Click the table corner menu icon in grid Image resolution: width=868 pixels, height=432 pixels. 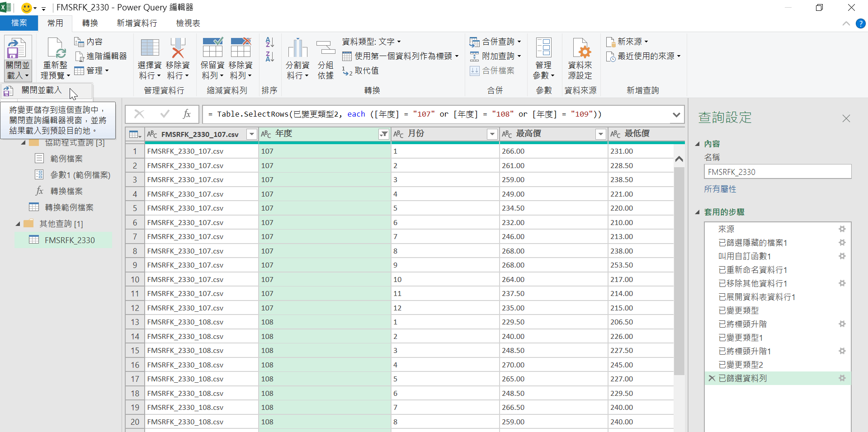point(135,134)
